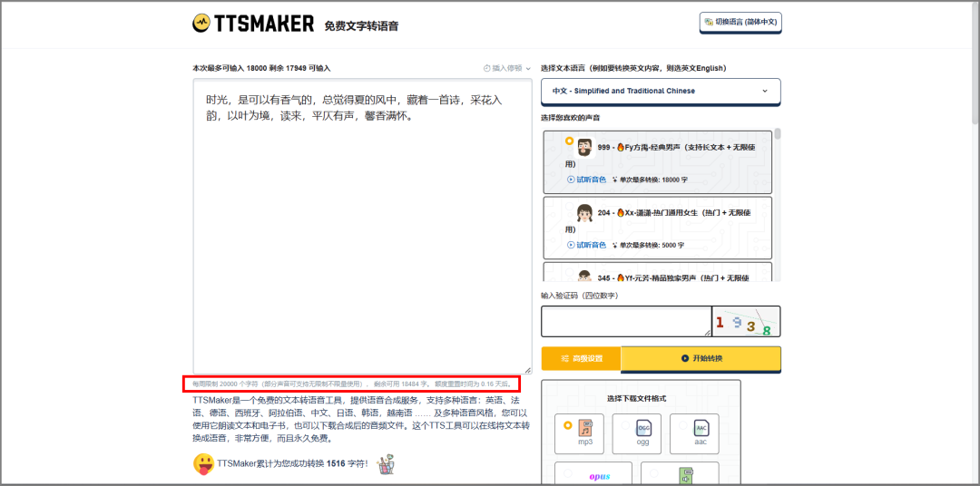The image size is (980, 486).
Task: Click the 免费文字转语音 heading text
Action: (x=361, y=26)
